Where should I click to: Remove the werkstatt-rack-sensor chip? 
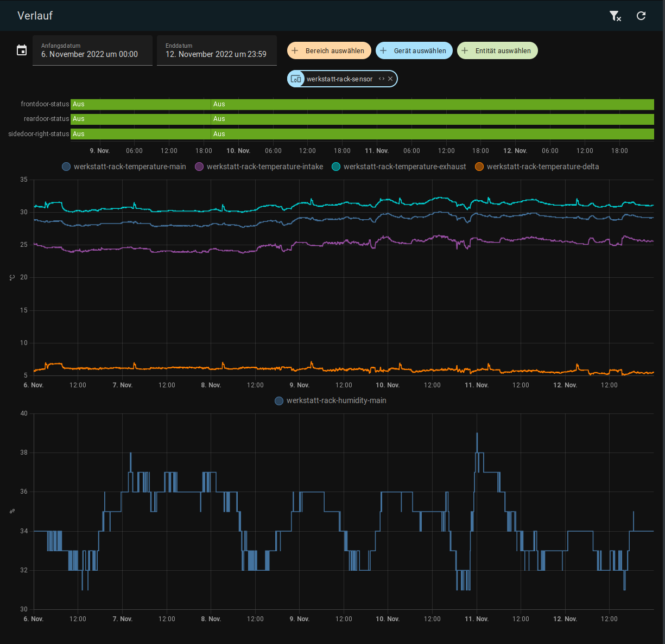point(390,79)
